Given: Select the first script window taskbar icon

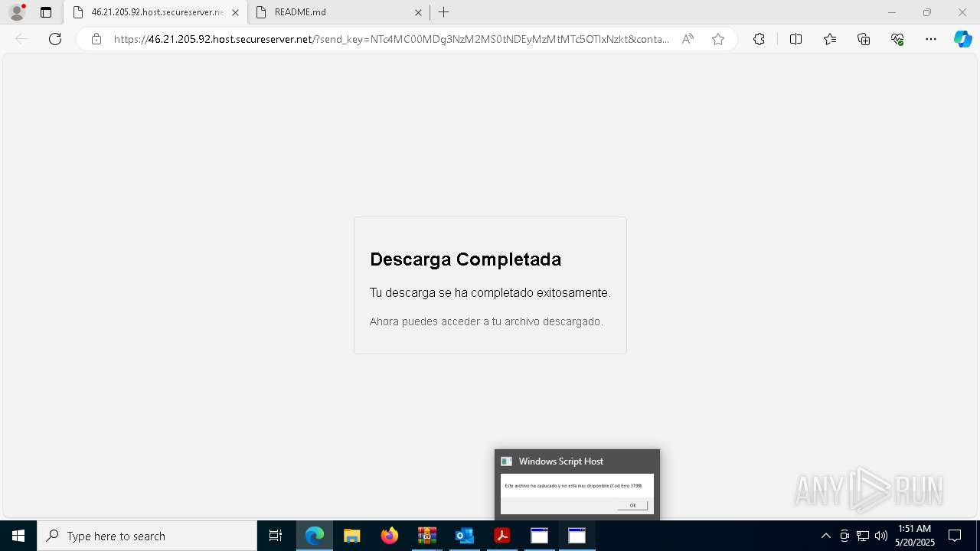Looking at the screenshot, I should [x=540, y=536].
